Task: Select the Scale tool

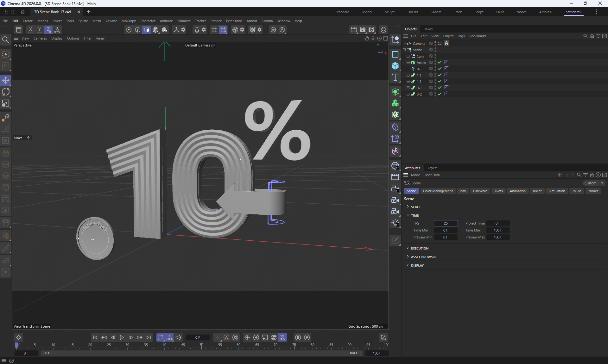Action: (x=6, y=103)
